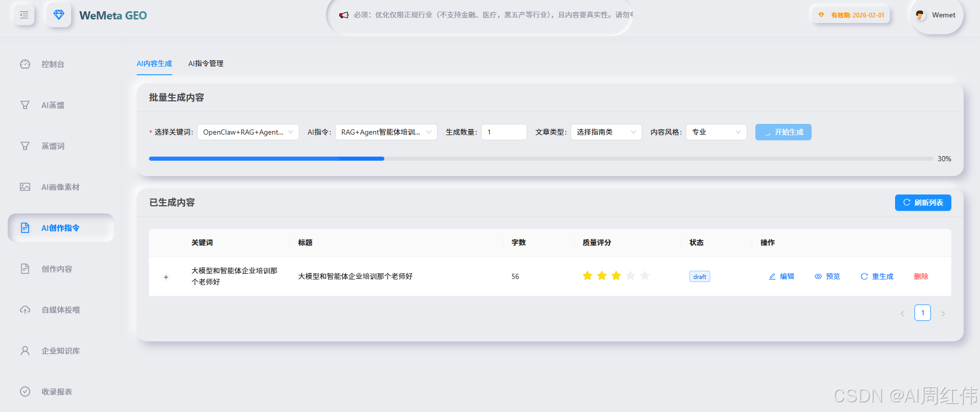The height and width of the screenshot is (412, 980).
Task: Click the 自媒体投喂 cloud upload icon
Action: pyautogui.click(x=25, y=310)
